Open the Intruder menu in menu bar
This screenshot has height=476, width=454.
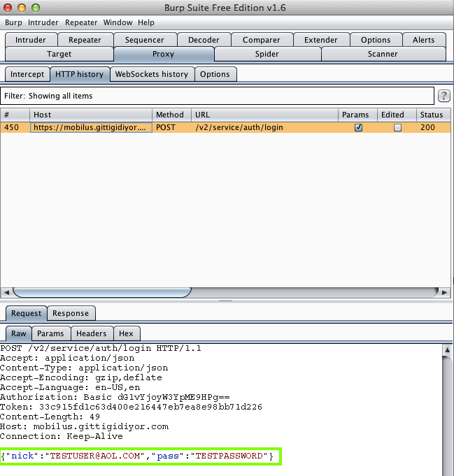tap(43, 23)
